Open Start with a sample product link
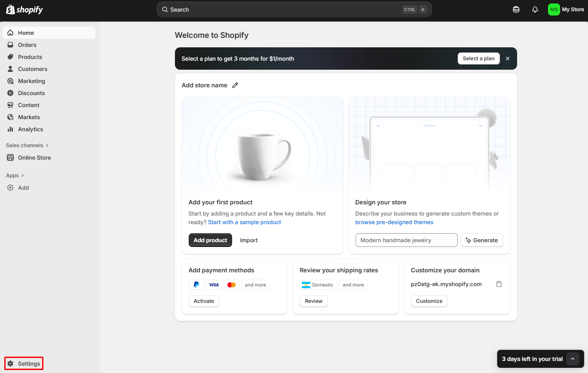 245,222
